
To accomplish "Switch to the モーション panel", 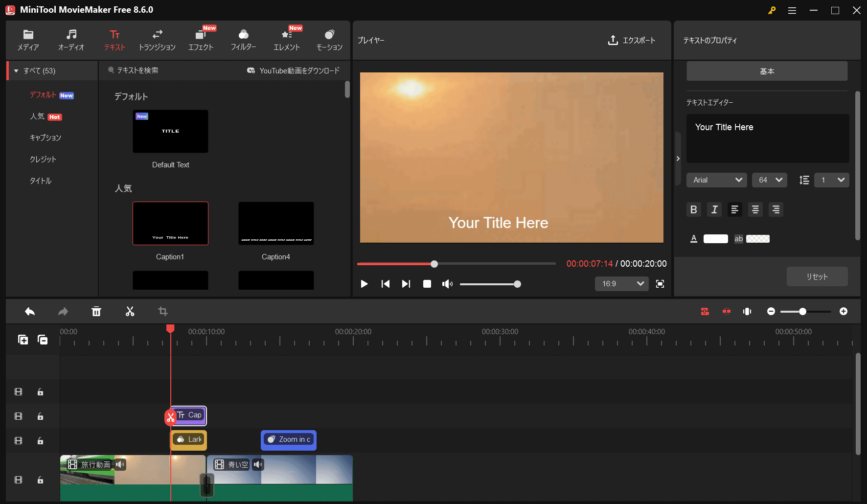I will 329,39.
